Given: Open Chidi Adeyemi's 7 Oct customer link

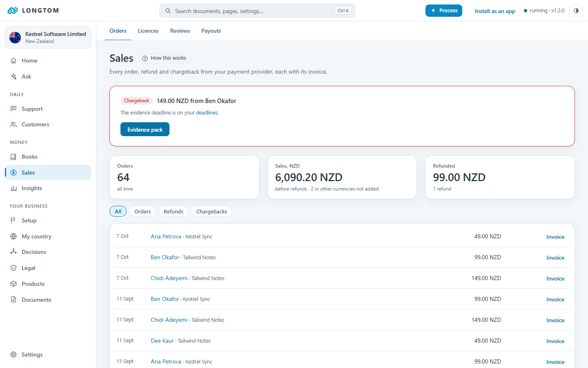Looking at the screenshot, I should coord(169,278).
